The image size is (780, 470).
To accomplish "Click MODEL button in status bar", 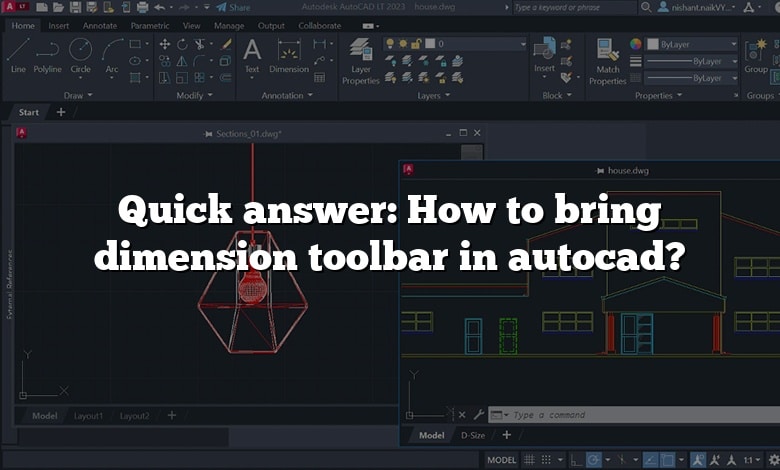I will pyautogui.click(x=501, y=460).
